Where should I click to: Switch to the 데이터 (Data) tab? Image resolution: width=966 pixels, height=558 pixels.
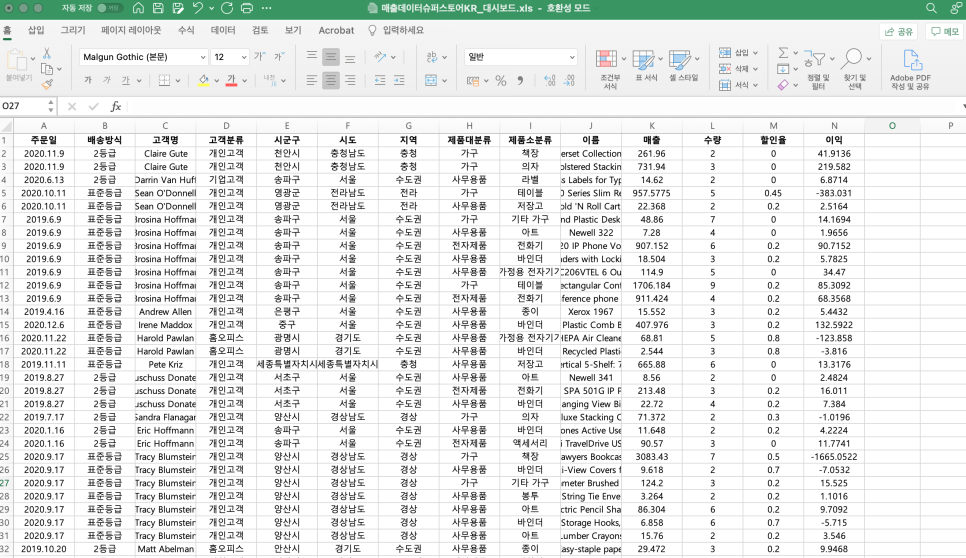[223, 30]
